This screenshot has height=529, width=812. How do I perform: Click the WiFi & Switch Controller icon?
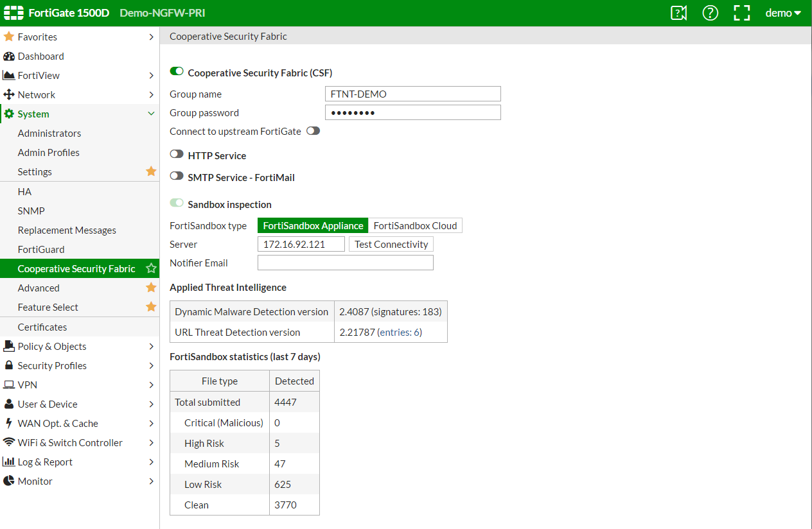[8, 442]
